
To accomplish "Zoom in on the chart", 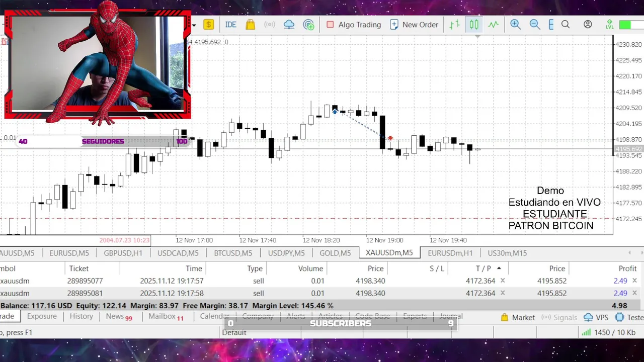I will 515,25.
